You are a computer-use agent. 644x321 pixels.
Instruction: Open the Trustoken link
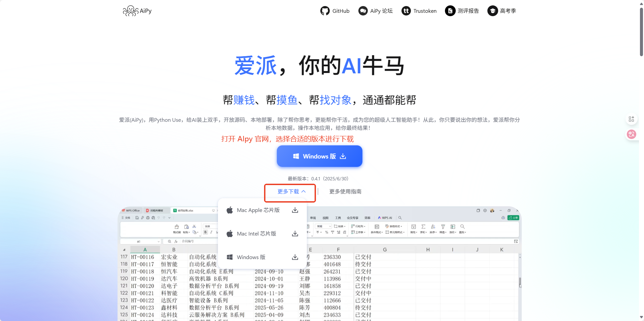point(419,11)
